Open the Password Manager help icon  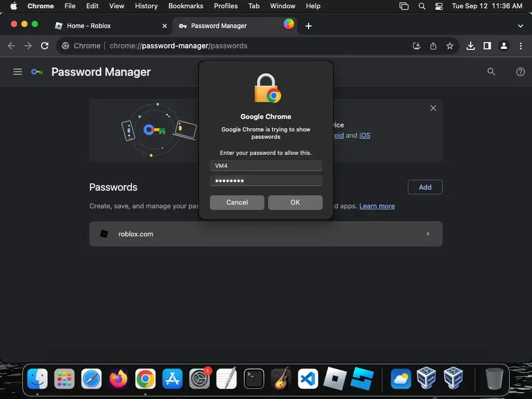520,72
